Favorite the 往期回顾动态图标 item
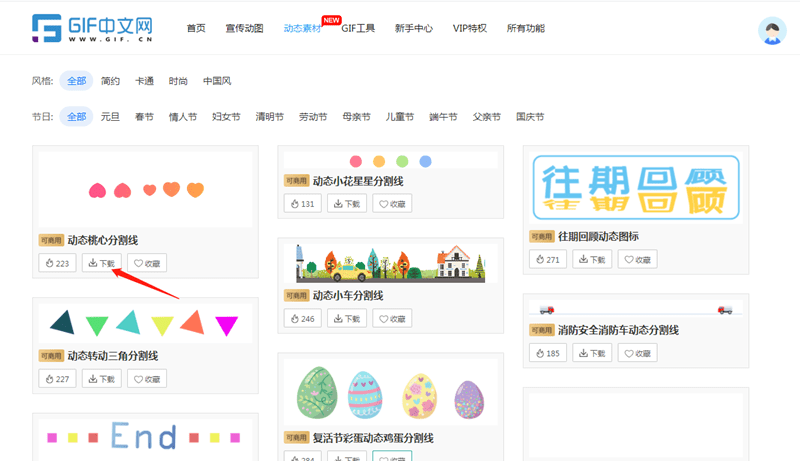This screenshot has height=461, width=800. pos(638,260)
